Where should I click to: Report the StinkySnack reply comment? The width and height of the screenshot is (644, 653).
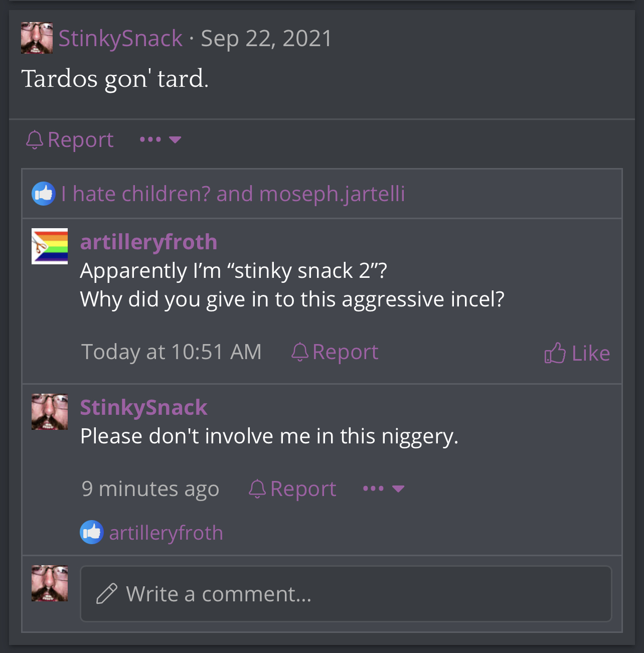click(x=293, y=489)
